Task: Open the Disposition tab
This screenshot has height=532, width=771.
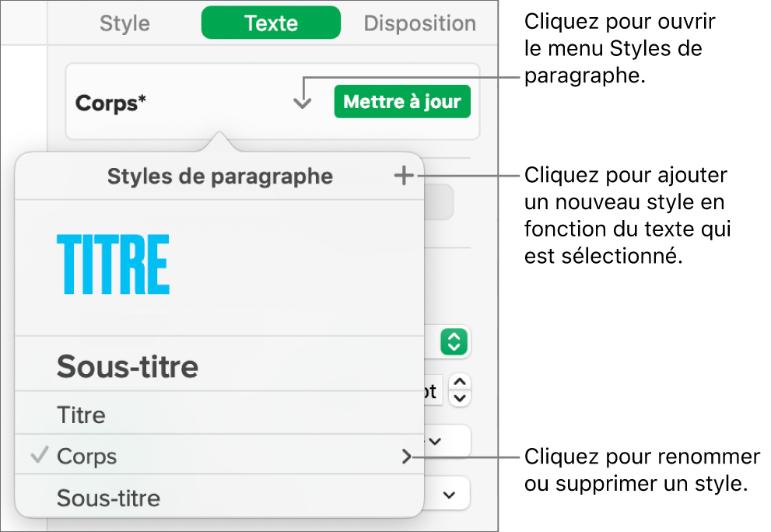Action: point(419,23)
